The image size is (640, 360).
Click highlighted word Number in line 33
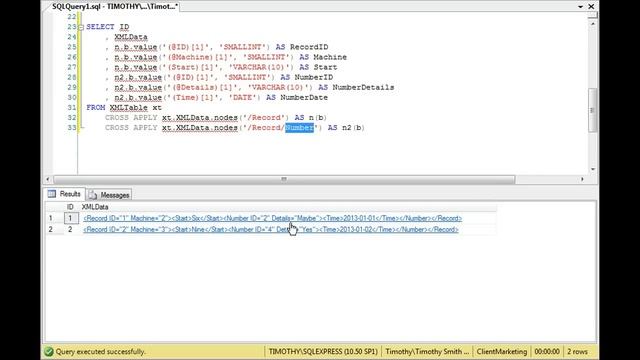pos(299,128)
